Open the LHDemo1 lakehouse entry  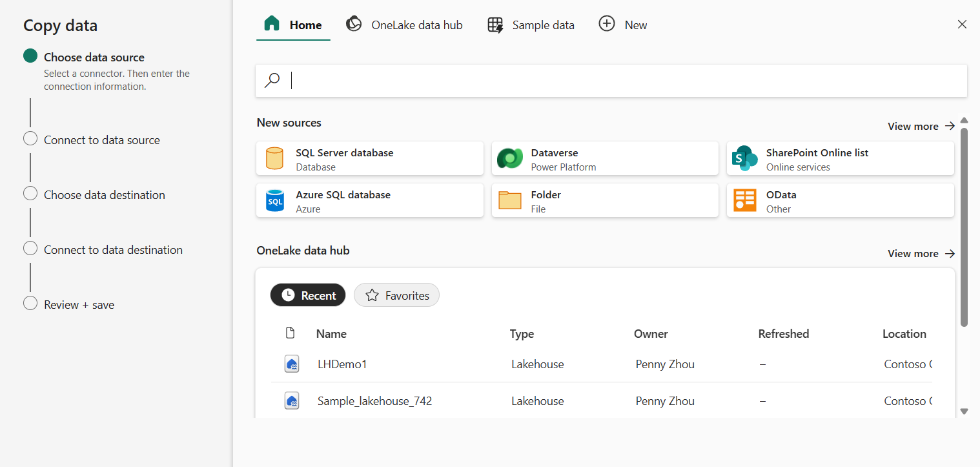coord(343,364)
